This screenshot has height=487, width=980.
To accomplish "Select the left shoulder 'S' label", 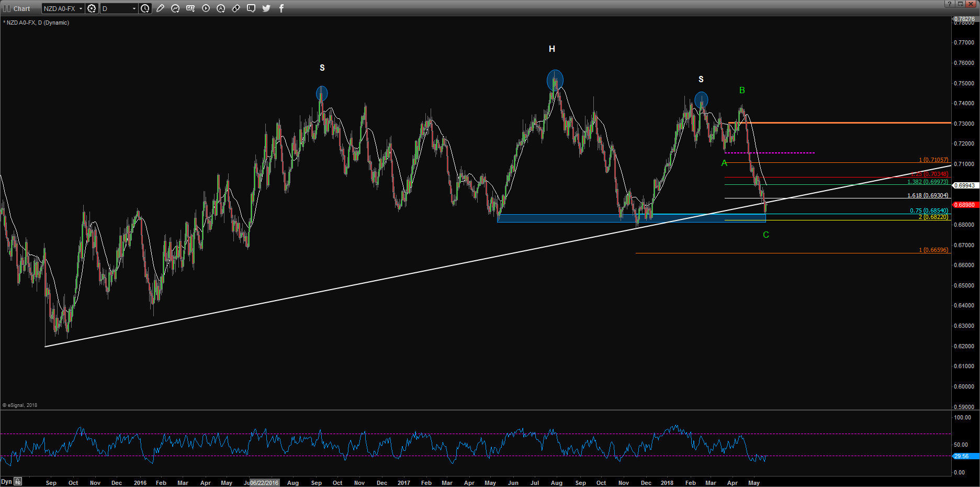I will (322, 68).
